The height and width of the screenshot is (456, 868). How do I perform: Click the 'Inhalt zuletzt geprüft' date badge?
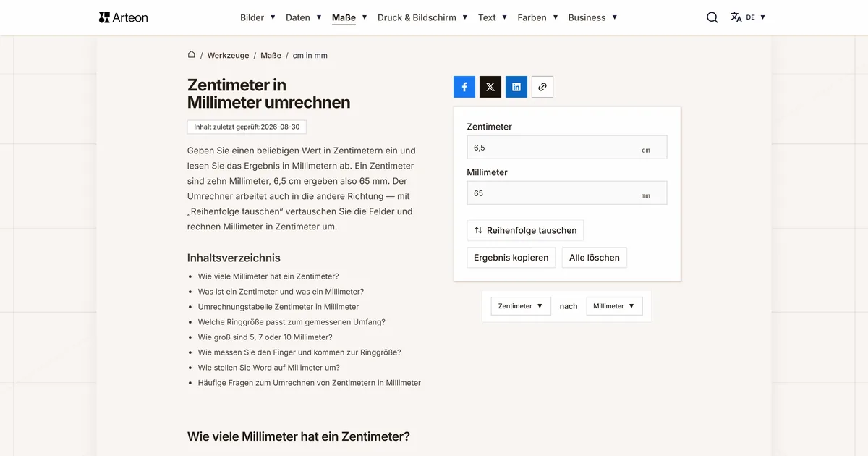[247, 127]
